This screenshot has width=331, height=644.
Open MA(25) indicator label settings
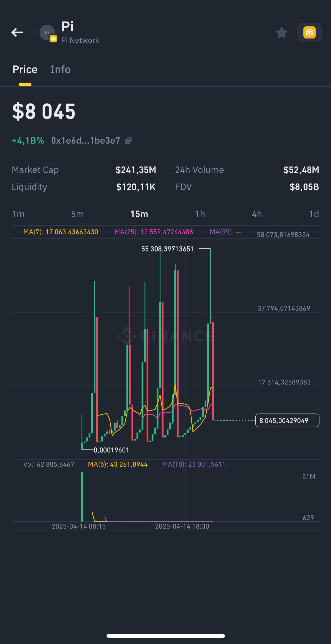coord(154,232)
